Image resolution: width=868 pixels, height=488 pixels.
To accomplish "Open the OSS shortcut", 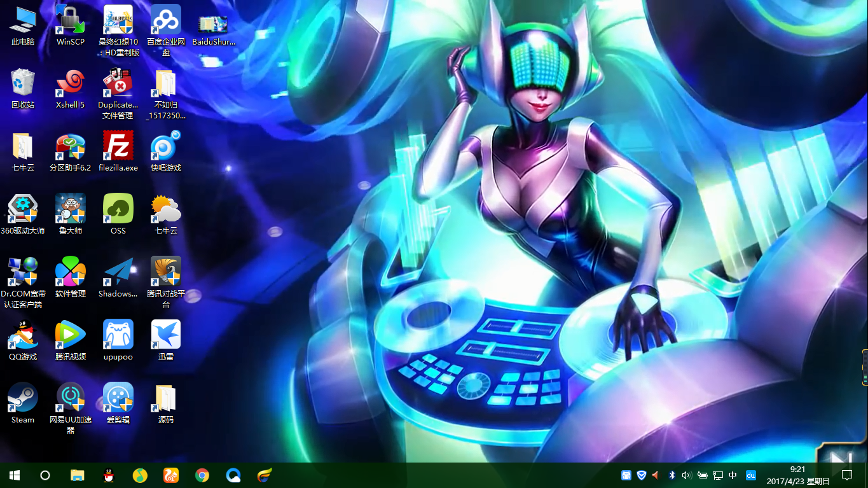I will coord(118,215).
